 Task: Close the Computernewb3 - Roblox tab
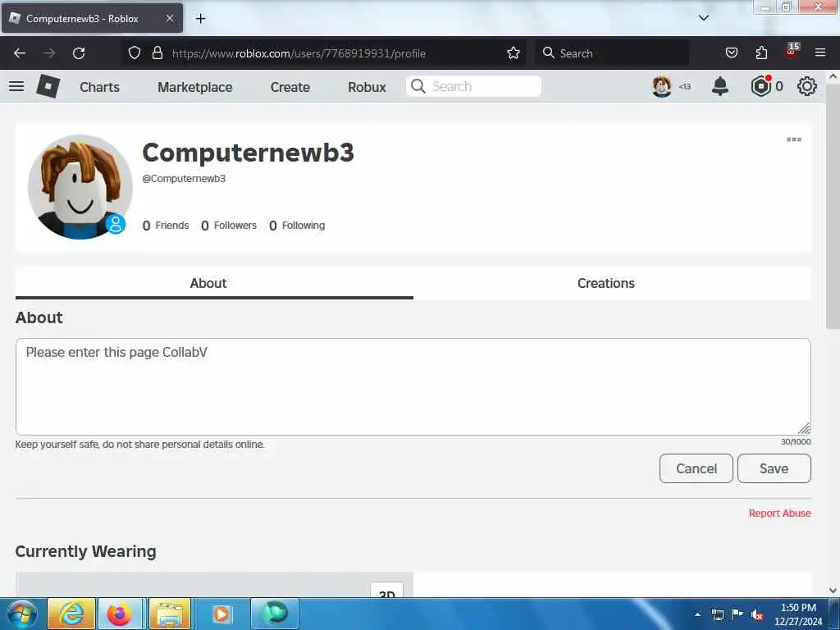pos(169,18)
